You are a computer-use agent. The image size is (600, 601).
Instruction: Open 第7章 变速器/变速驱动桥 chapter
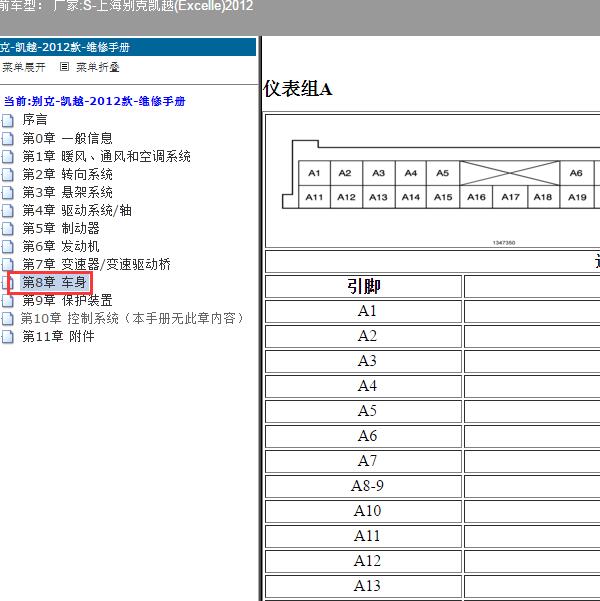(x=97, y=264)
